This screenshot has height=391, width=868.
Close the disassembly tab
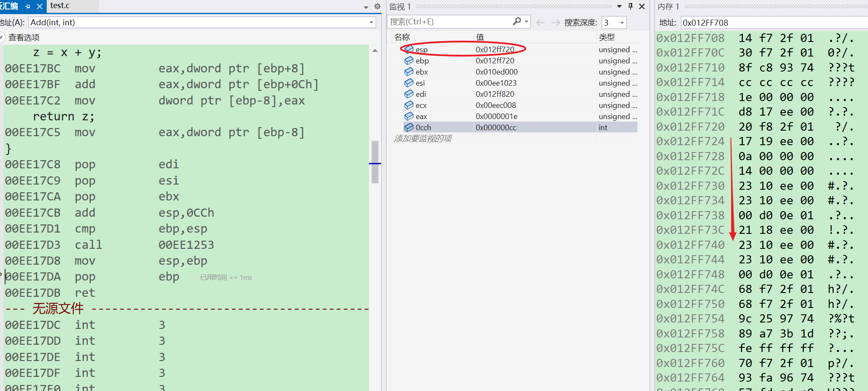pyautogui.click(x=39, y=6)
